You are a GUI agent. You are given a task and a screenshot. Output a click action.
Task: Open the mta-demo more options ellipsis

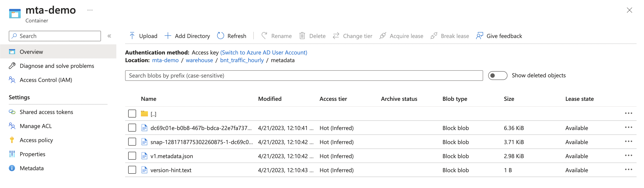(90, 10)
